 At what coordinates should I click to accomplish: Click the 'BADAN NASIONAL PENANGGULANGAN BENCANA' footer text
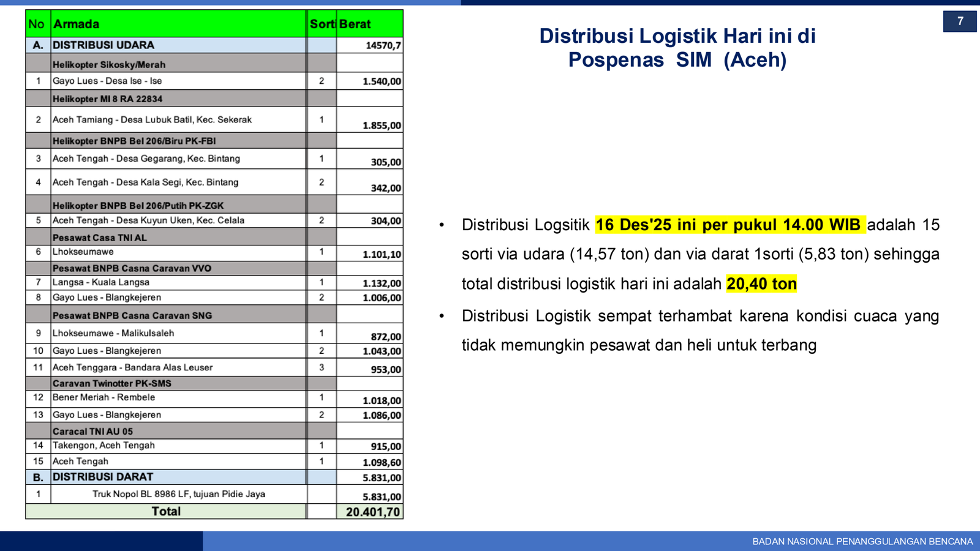[x=862, y=541]
